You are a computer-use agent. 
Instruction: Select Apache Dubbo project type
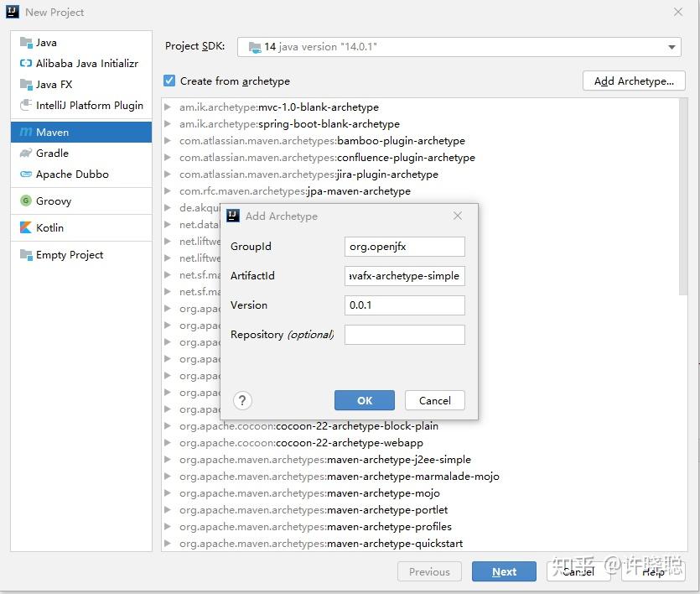tap(80, 175)
